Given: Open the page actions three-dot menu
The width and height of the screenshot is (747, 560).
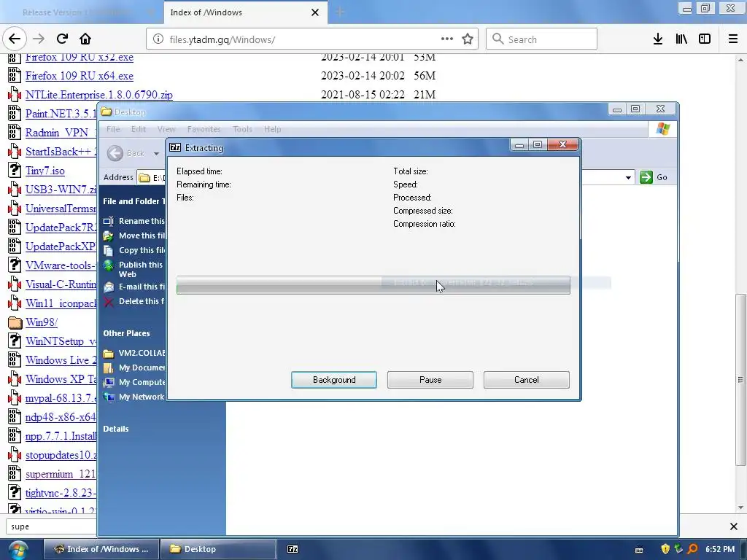Looking at the screenshot, I should (x=447, y=39).
